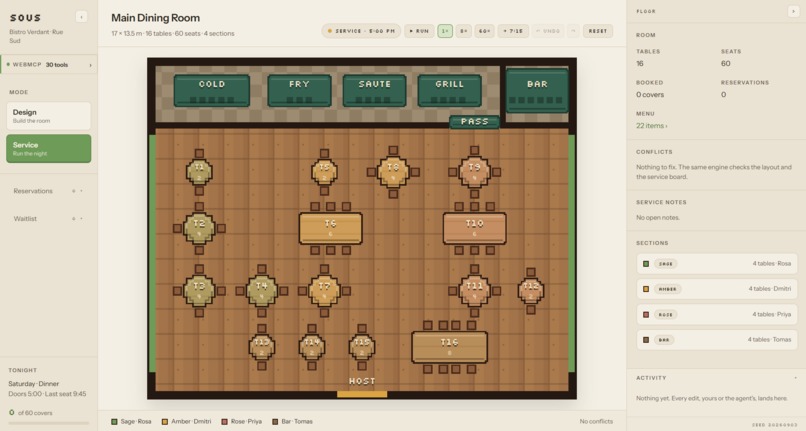Screen dimensions: 806x431
Task: Open the 22 items menu link
Action: 651,125
